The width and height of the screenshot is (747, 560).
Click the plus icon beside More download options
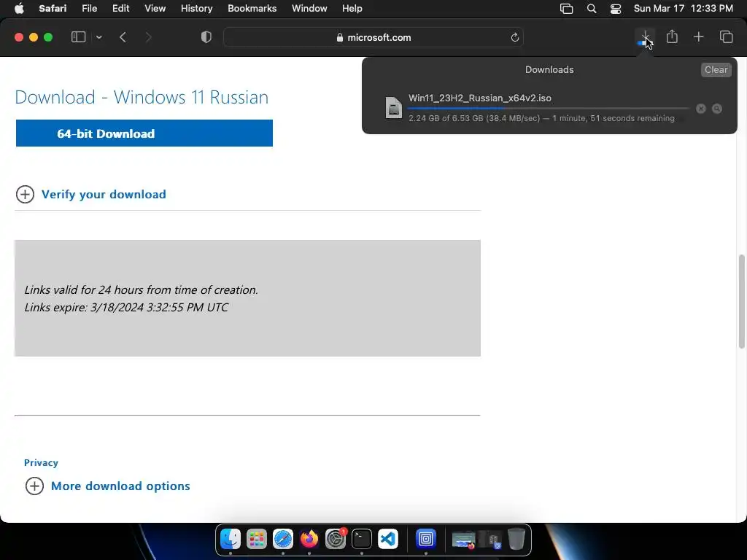coord(34,486)
